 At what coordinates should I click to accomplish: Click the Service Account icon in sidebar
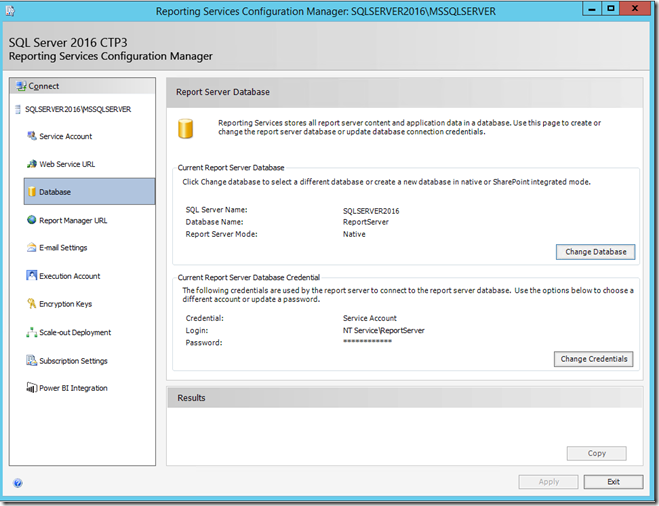click(x=31, y=136)
